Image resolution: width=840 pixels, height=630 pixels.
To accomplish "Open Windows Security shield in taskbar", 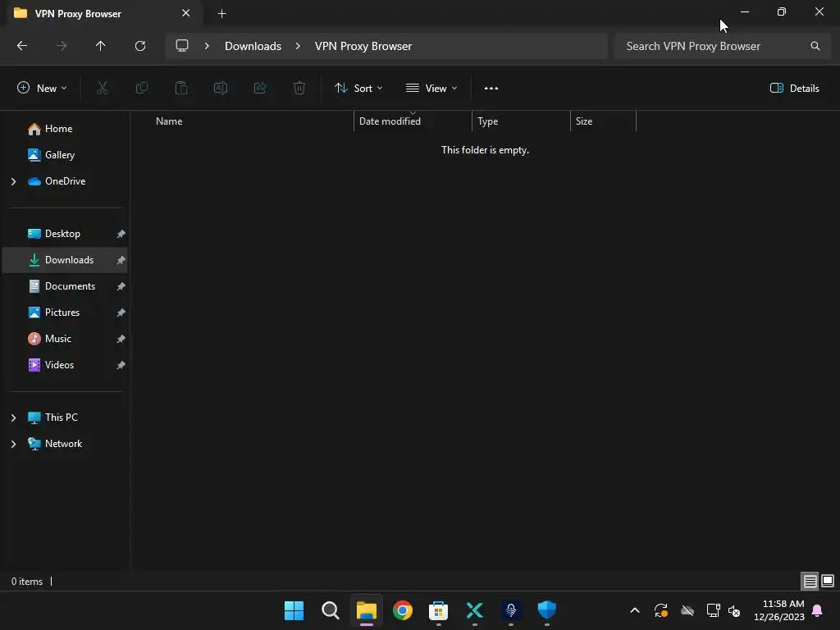I will click(x=547, y=610).
